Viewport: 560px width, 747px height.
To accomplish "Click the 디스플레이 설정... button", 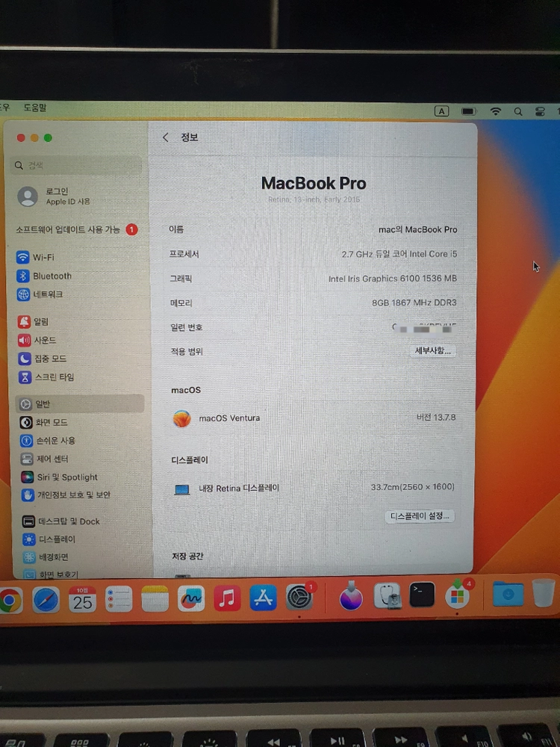I will 420,516.
